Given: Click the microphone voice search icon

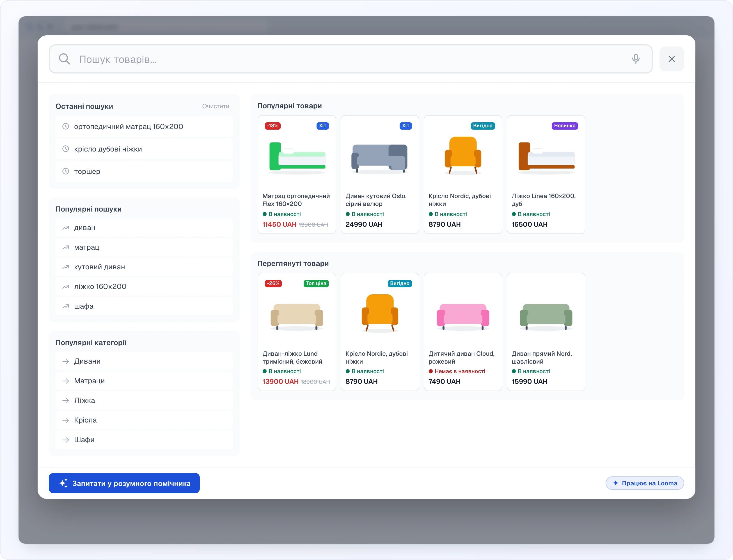Looking at the screenshot, I should coord(636,59).
